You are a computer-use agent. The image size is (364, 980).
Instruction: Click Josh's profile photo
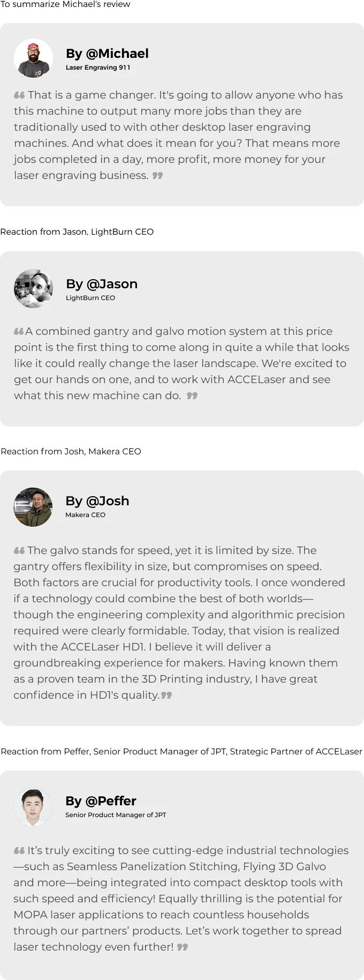coord(33,507)
